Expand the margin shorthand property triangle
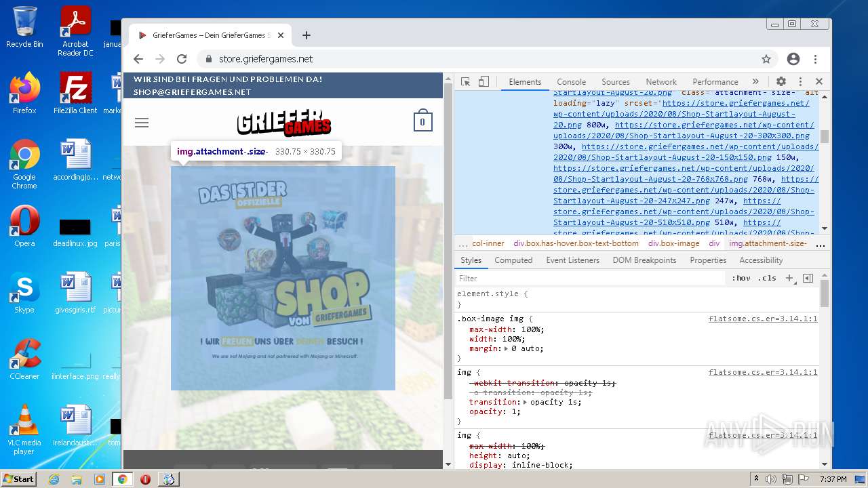 (x=507, y=348)
